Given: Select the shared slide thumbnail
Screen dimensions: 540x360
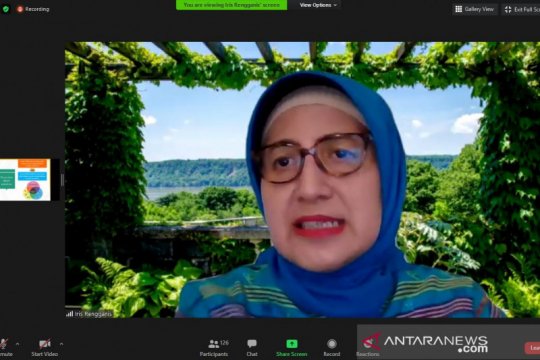Looking at the screenshot, I should point(25,179).
